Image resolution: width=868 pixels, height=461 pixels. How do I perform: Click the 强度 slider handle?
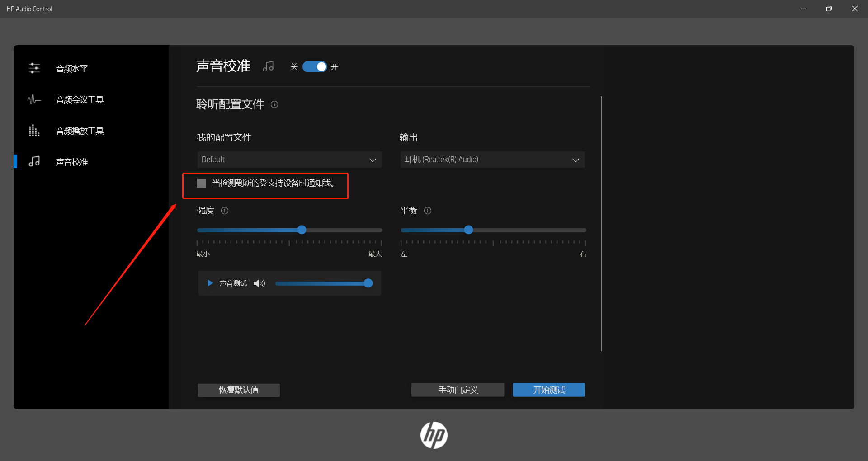[302, 230]
